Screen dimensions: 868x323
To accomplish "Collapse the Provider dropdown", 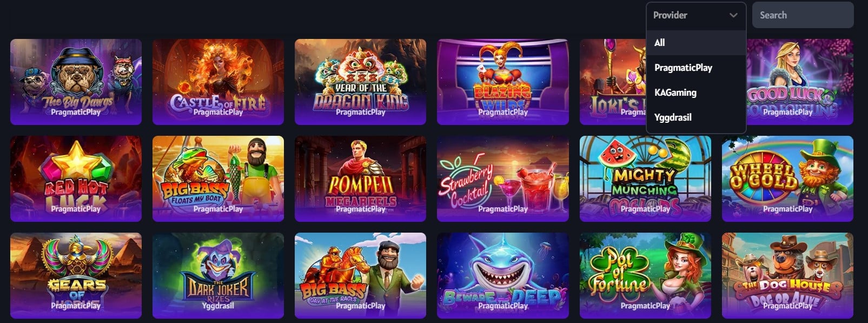I will (x=696, y=15).
